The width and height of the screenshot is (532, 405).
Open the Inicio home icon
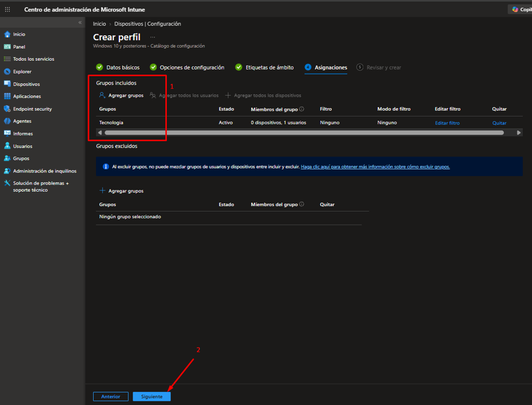click(7, 34)
